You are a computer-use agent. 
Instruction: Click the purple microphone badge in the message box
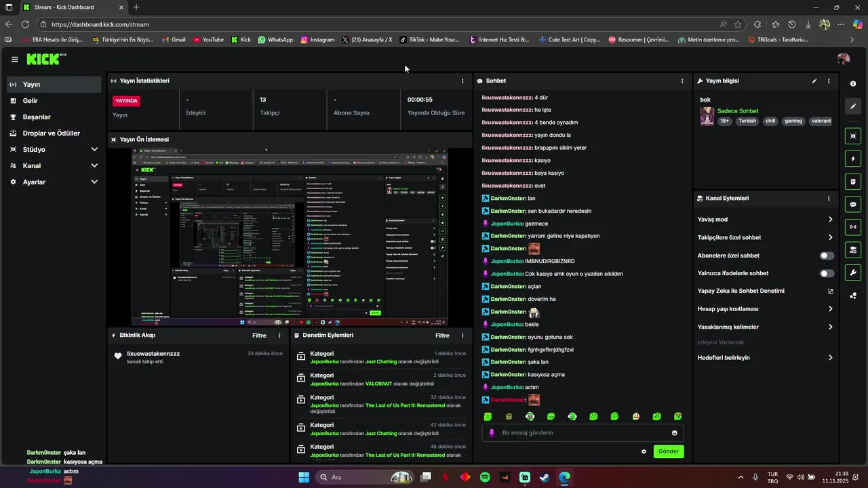pos(492,433)
